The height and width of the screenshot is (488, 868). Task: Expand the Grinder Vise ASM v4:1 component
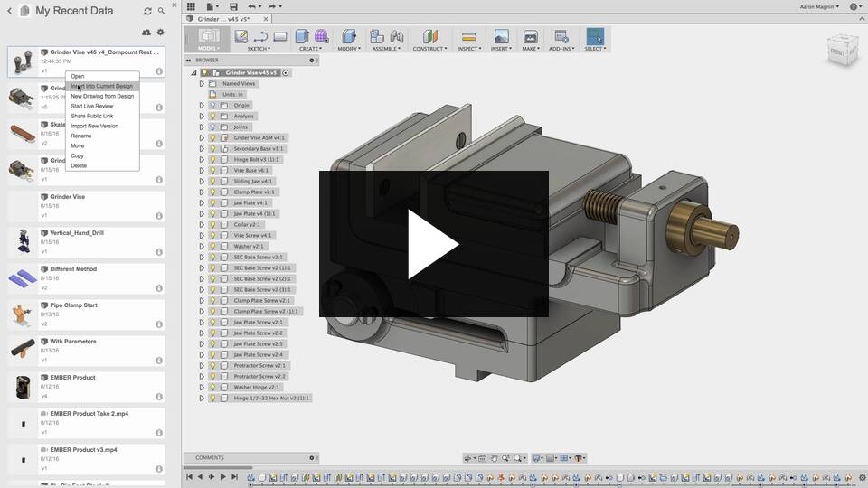(x=202, y=137)
